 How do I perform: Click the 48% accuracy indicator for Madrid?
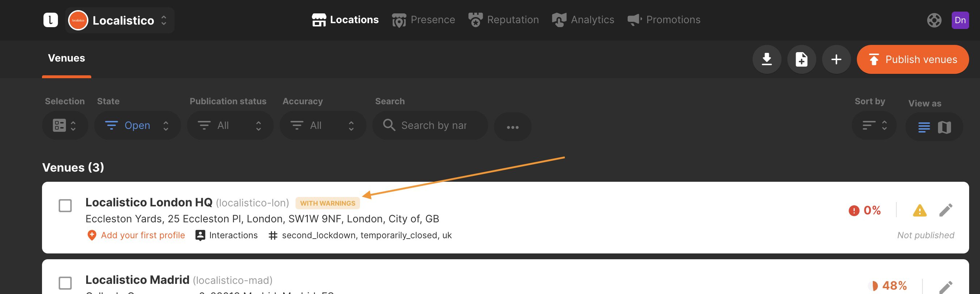[x=888, y=286]
